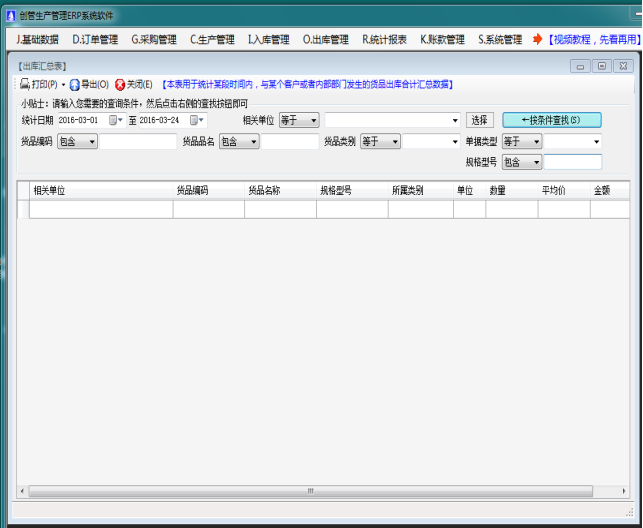Click the orange arrow before 视频教程
This screenshot has height=528, width=643.
click(537, 40)
